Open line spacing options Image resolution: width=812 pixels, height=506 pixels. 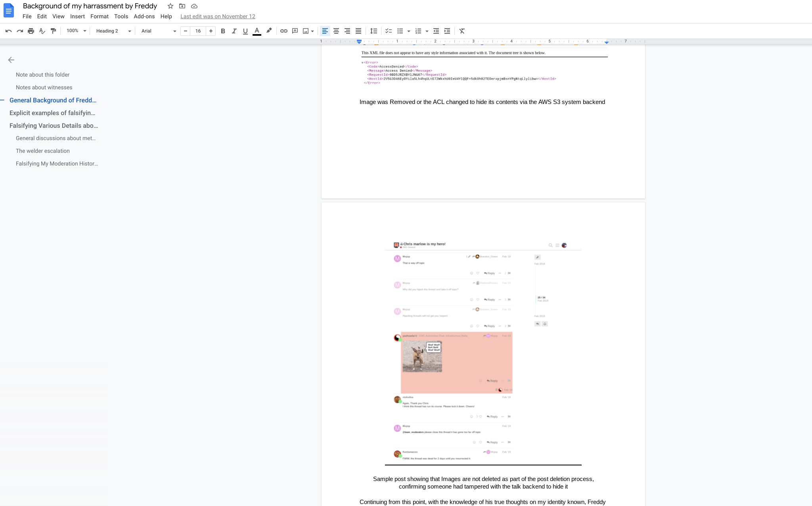(373, 31)
